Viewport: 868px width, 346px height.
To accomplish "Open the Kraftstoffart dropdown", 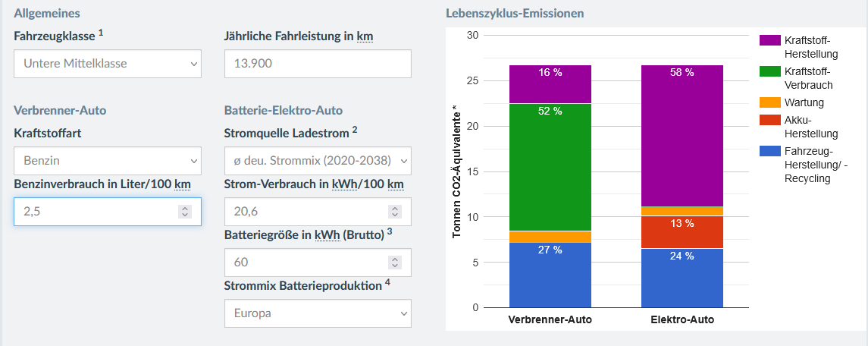I will pyautogui.click(x=108, y=161).
